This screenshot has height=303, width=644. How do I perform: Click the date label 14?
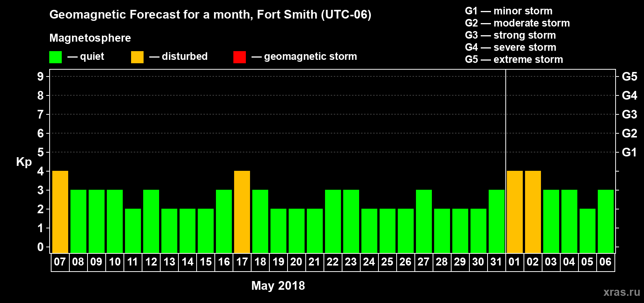click(x=187, y=262)
